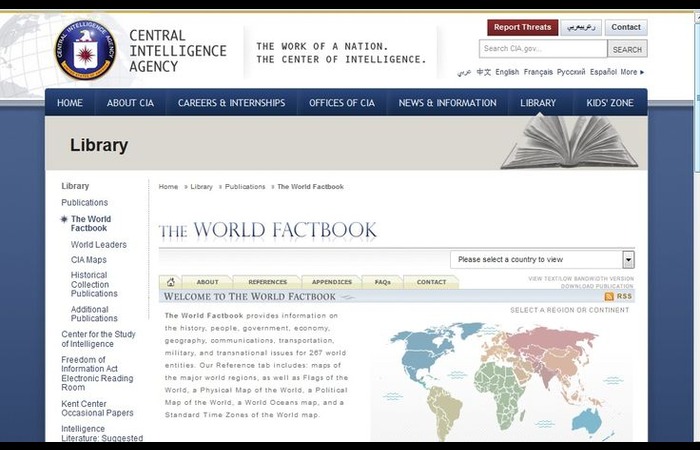This screenshot has width=700, height=450.
Task: Select Australia on the world map
Action: click(587, 421)
